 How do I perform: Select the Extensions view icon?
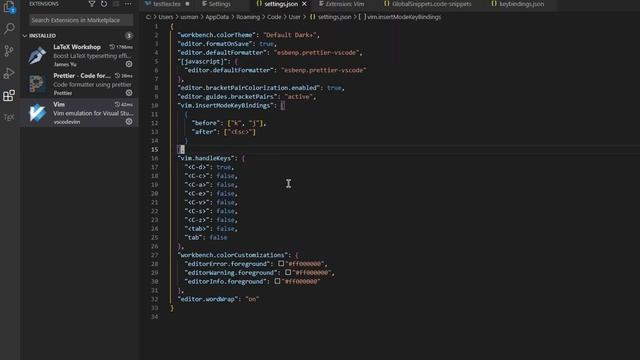pos(9,96)
